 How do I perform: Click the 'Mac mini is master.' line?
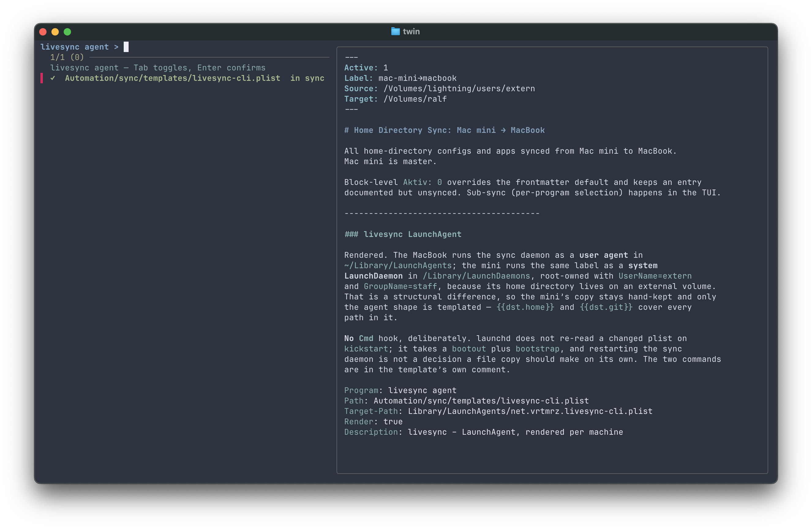[x=390, y=161]
